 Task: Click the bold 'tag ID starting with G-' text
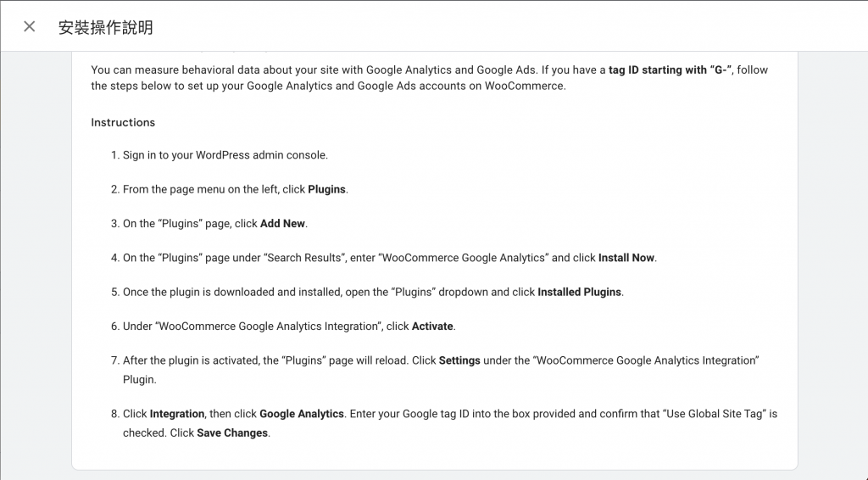[x=670, y=70]
